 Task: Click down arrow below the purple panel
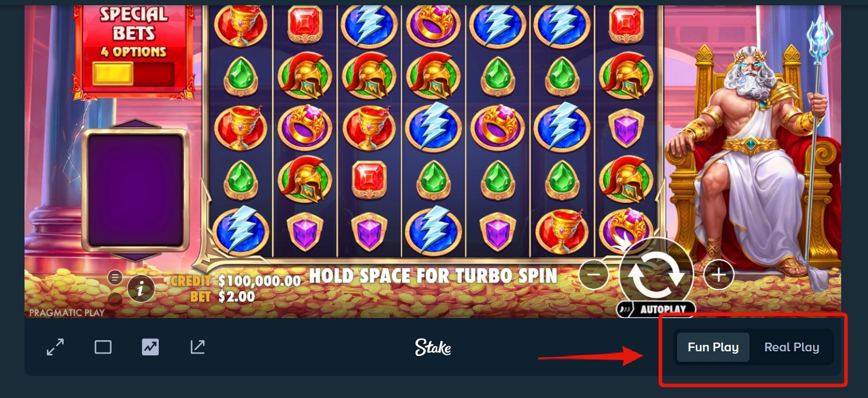(x=135, y=257)
